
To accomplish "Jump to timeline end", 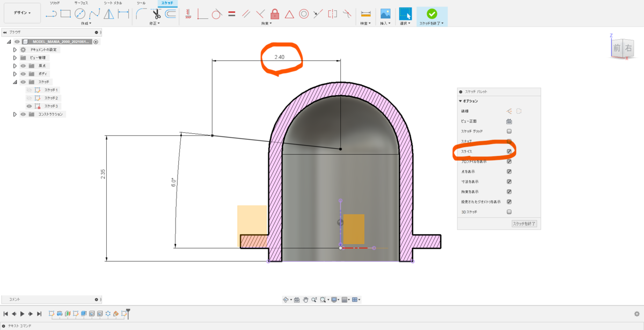I will (x=39, y=313).
